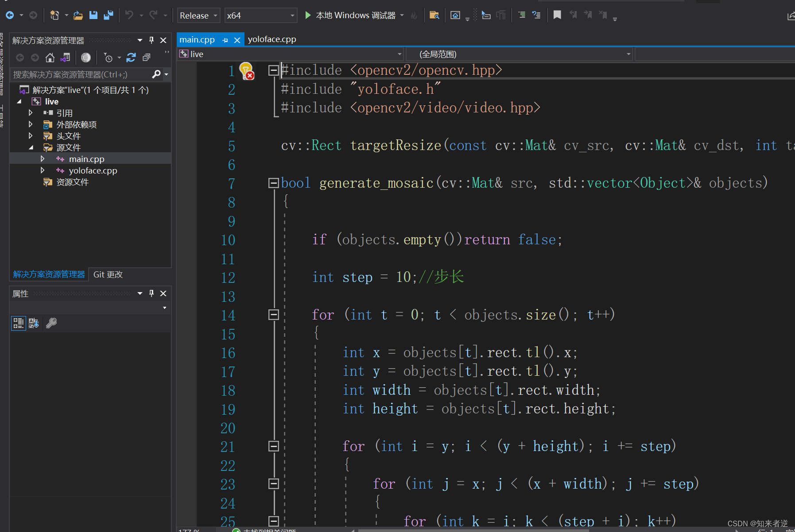Image resolution: width=795 pixels, height=532 pixels.
Task: Collapse the #include region on line 1
Action: (274, 70)
